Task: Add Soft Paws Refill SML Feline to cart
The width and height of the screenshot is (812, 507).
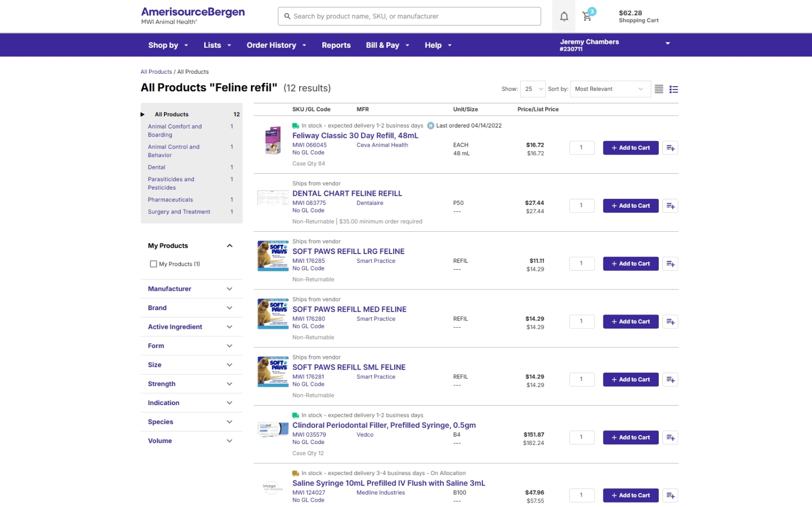Action: 630,380
